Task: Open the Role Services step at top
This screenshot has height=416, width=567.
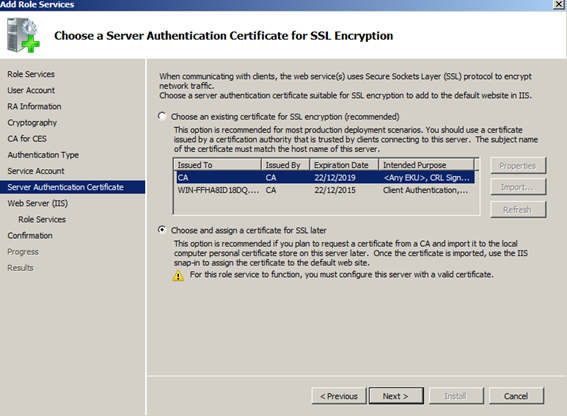Action: (x=31, y=74)
